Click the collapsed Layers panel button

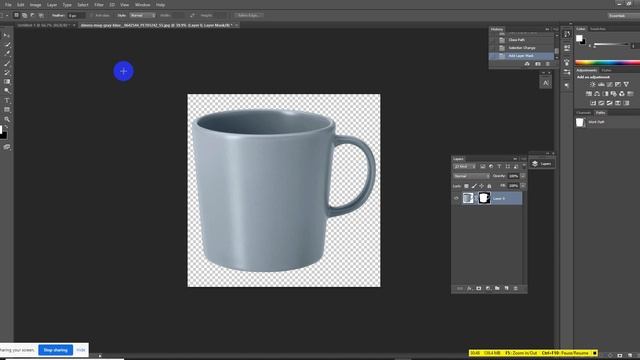542,164
